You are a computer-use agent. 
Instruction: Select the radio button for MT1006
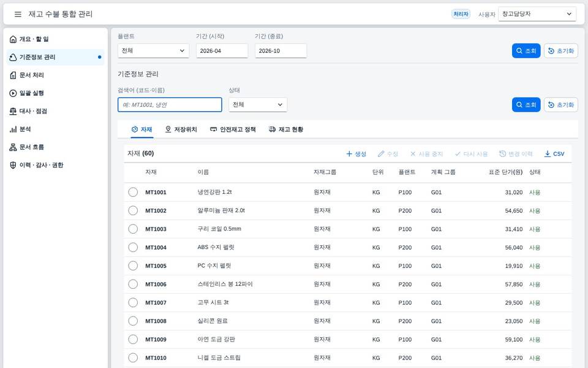(133, 284)
